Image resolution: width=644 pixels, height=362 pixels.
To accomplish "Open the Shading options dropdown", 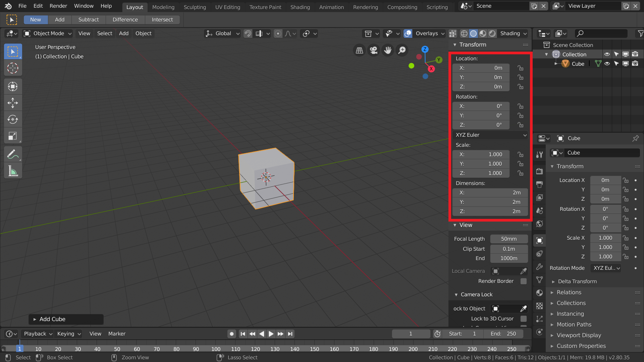I will 513,34.
